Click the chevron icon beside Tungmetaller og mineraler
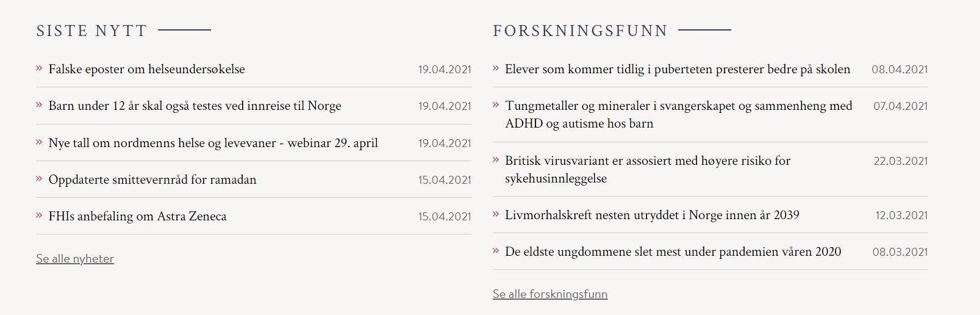The width and height of the screenshot is (980, 315). tap(496, 105)
